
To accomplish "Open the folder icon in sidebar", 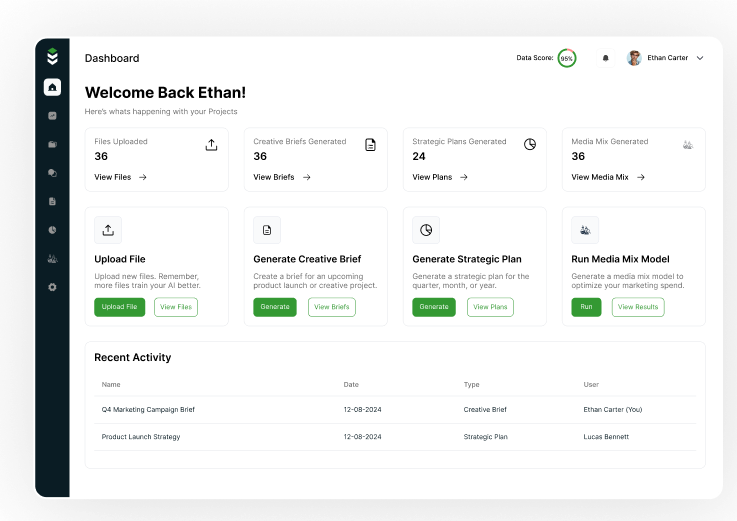I will tap(52, 144).
